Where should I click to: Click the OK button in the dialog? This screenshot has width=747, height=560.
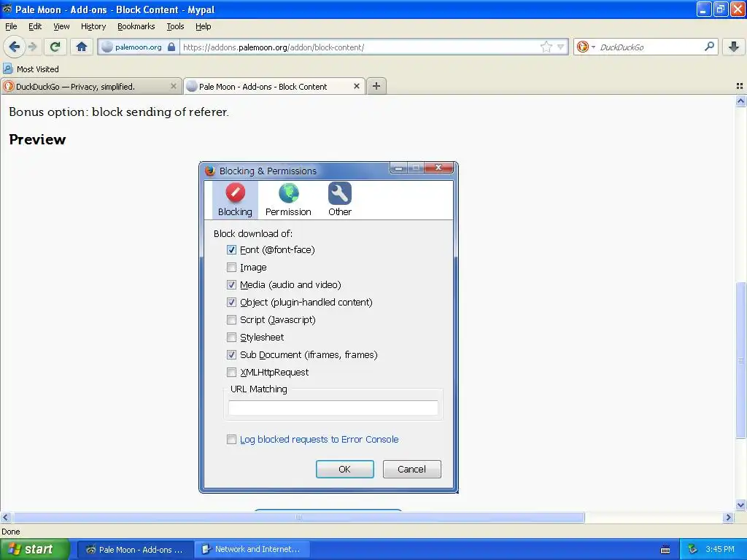pyautogui.click(x=345, y=469)
